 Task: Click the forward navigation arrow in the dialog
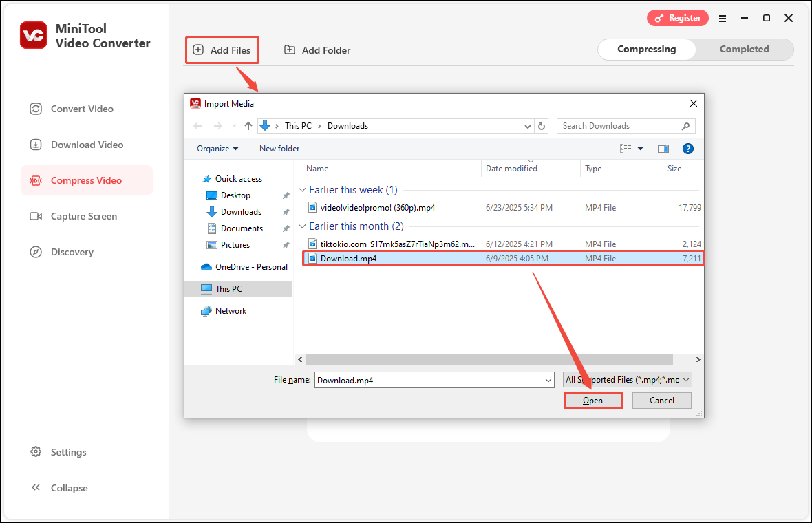click(x=218, y=126)
